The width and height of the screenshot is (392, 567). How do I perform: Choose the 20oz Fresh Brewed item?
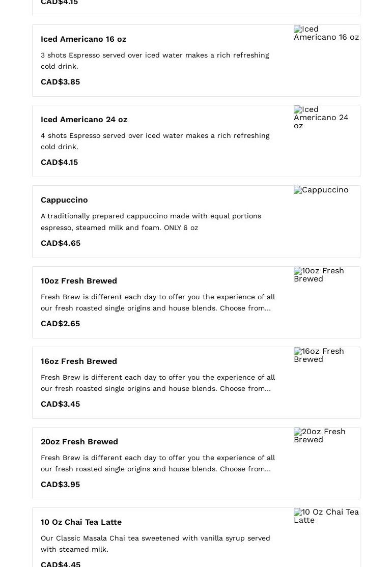[79, 442]
